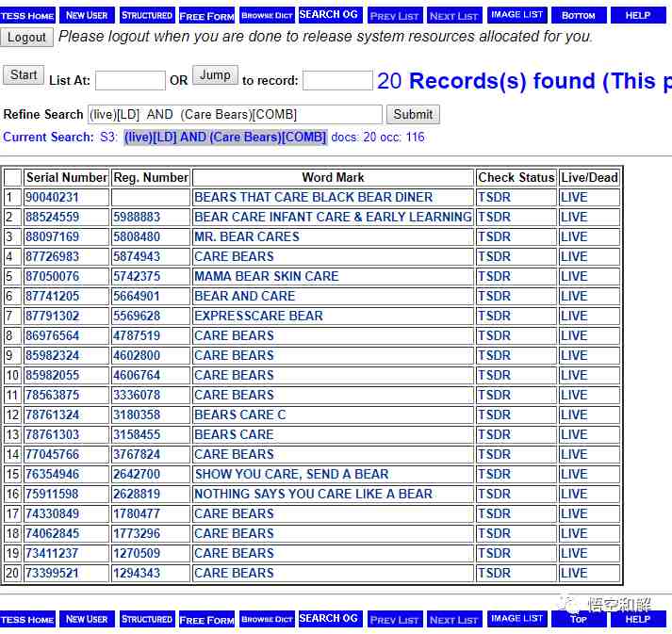Open registration number 1780477
This screenshot has height=634, width=672.
pyautogui.click(x=137, y=513)
